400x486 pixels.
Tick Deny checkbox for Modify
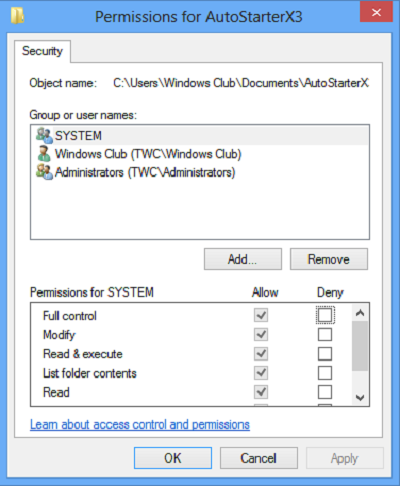pos(325,334)
